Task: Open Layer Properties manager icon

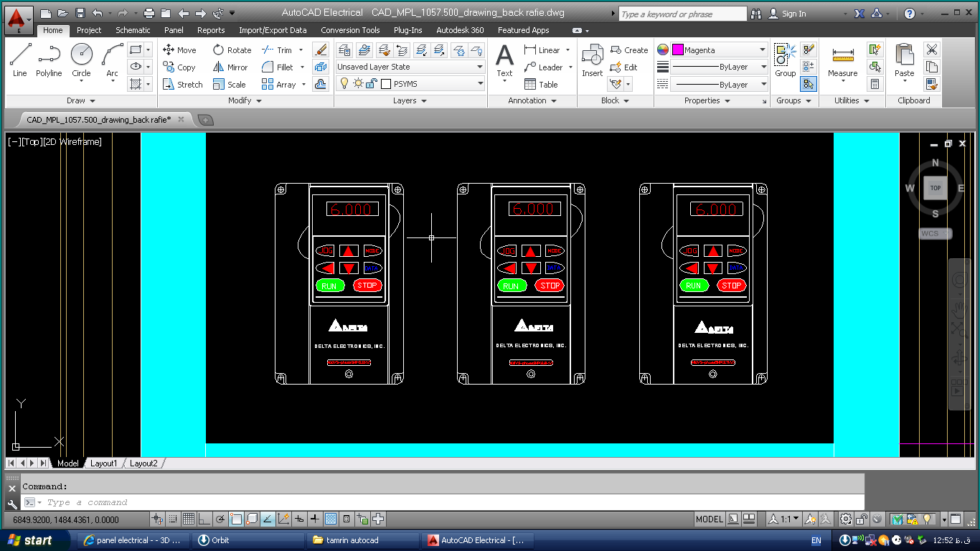Action: (x=344, y=50)
